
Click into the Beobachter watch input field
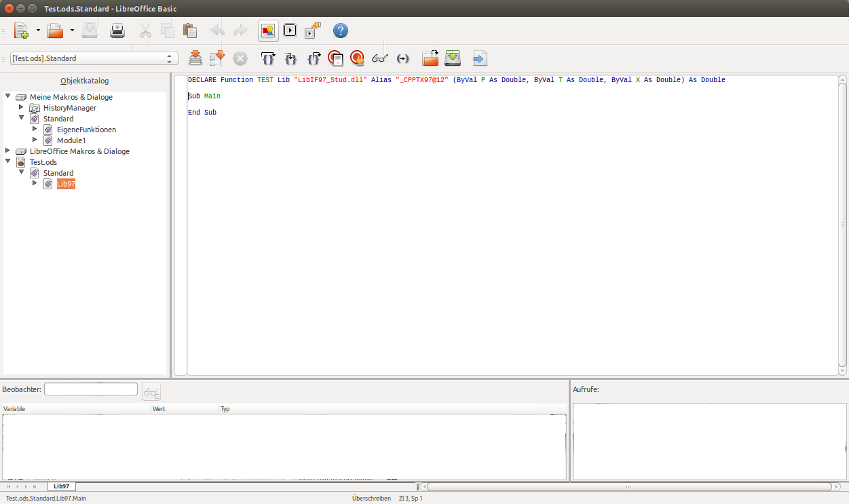pyautogui.click(x=91, y=389)
